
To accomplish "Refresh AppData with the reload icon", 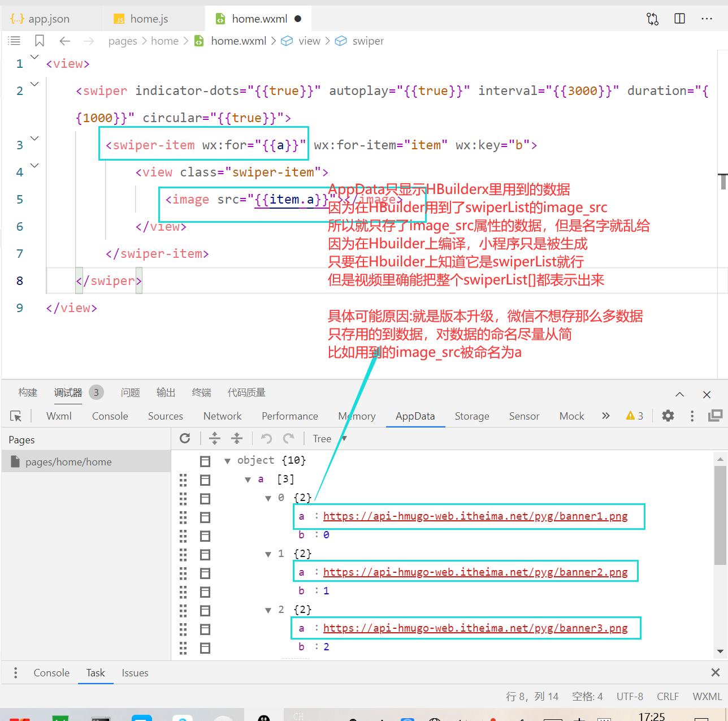I will (x=185, y=438).
